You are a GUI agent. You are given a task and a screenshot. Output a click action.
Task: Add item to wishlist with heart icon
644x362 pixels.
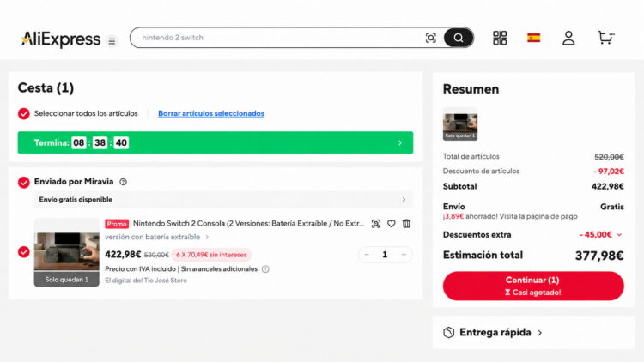click(391, 224)
